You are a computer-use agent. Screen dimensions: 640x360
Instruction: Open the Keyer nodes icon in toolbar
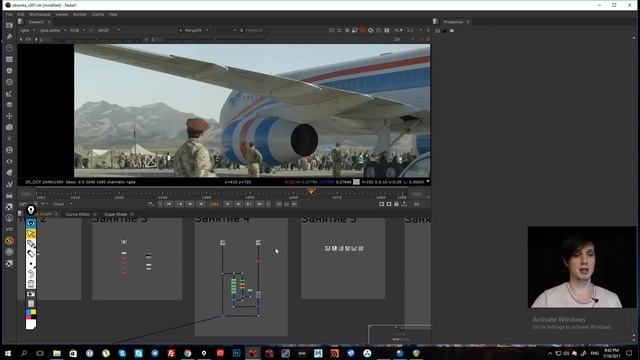pyautogui.click(x=9, y=93)
